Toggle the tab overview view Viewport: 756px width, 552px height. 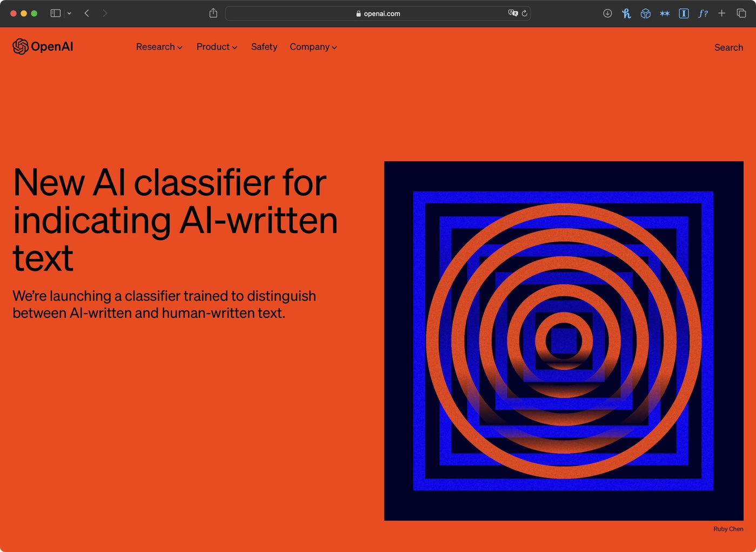[x=742, y=13]
